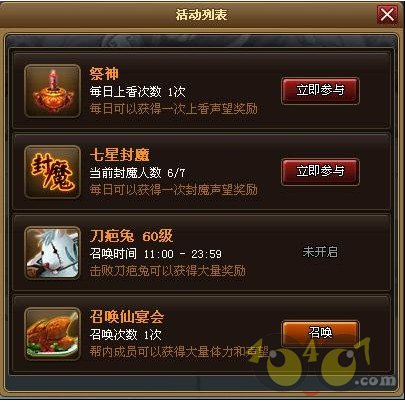Click the 召唤仙宴会 activity title
Viewport: 405px width, 402px height.
coord(127,317)
